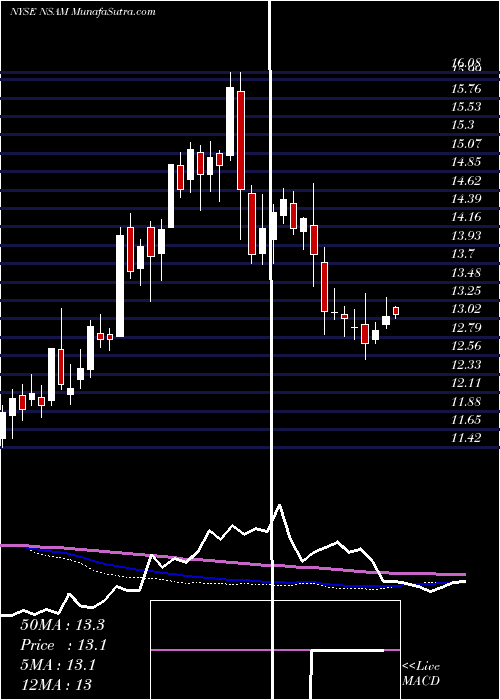The image size is (500, 700).
Task: Click the 11.42 price axis label
Action: tap(467, 438)
